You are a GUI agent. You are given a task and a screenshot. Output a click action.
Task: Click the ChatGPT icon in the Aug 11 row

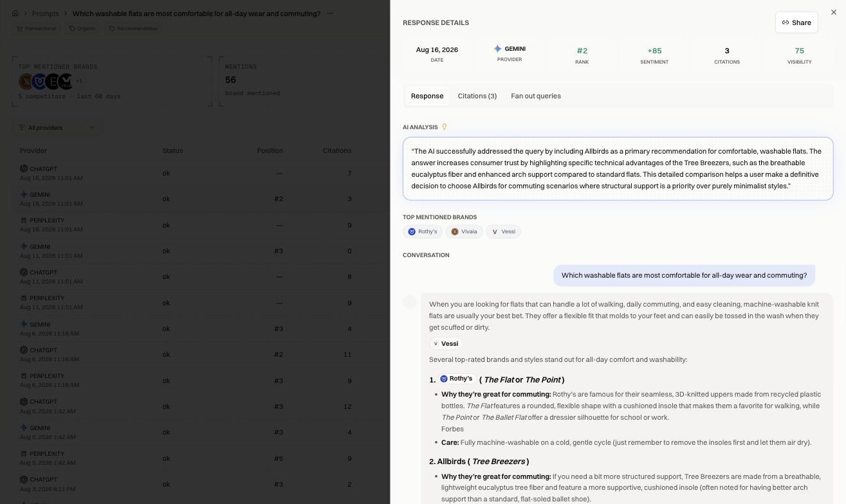[23, 273]
